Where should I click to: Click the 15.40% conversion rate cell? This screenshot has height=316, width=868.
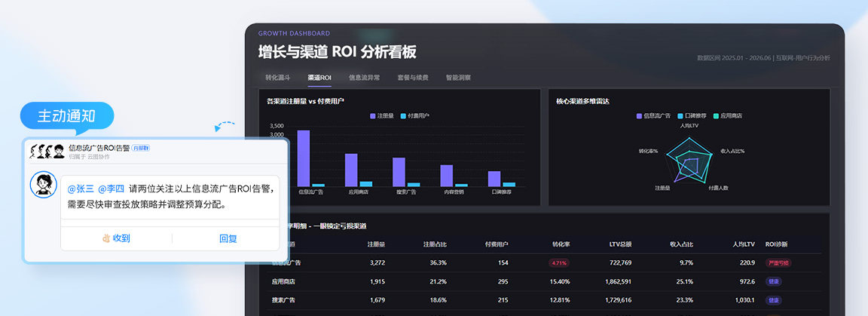pos(561,281)
